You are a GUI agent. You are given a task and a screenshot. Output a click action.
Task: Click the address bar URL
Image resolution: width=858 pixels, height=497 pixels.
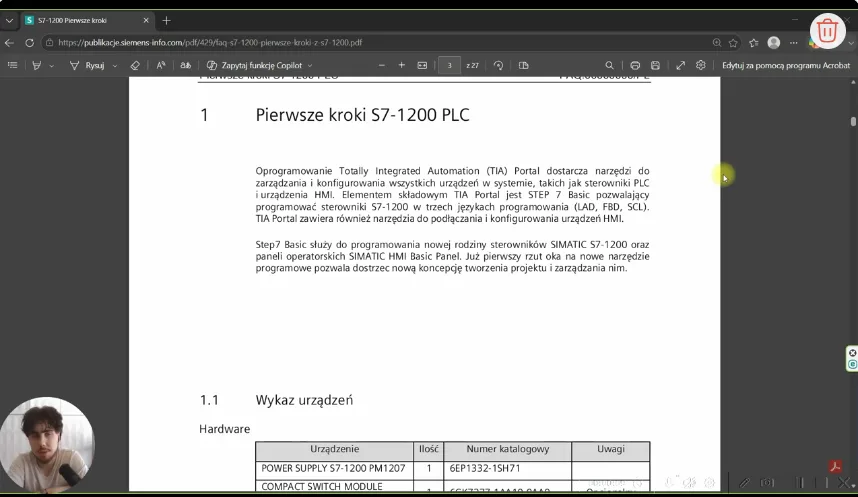210,42
